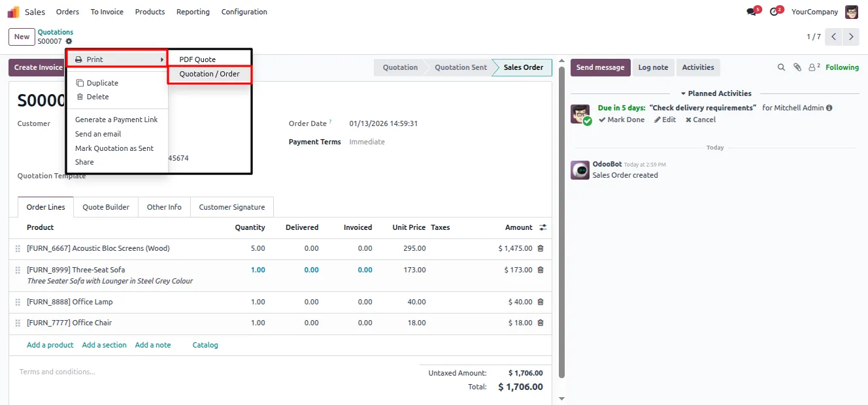Click the info icon next to Mitchell Admin
The image size is (868, 405).
(829, 108)
